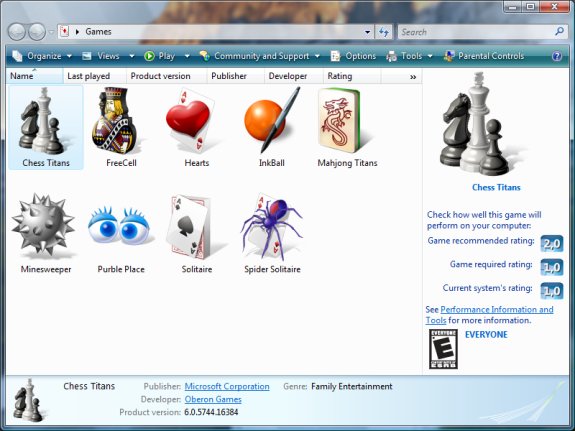Screen dimensions: 575x431
Task: Click the breadcrumb arrow before Games
Action: 77,32
